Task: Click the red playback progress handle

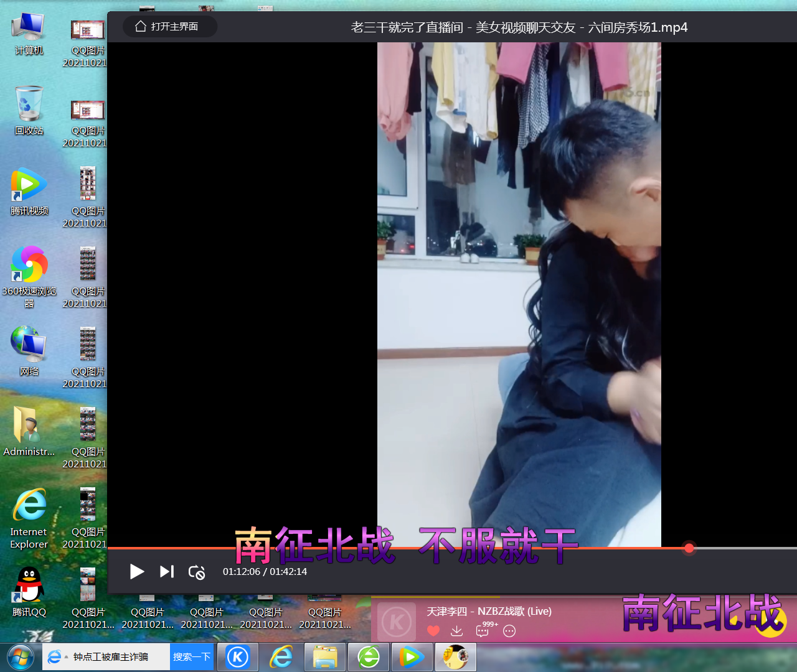Action: point(689,548)
